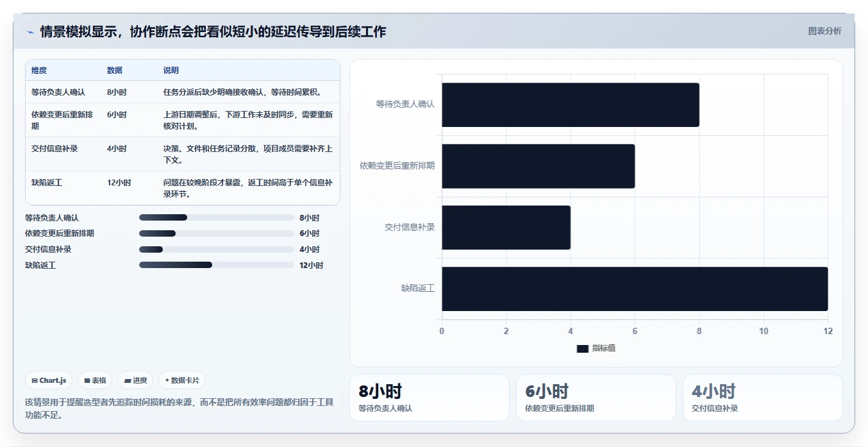Click the 4小时 data card

[763, 398]
